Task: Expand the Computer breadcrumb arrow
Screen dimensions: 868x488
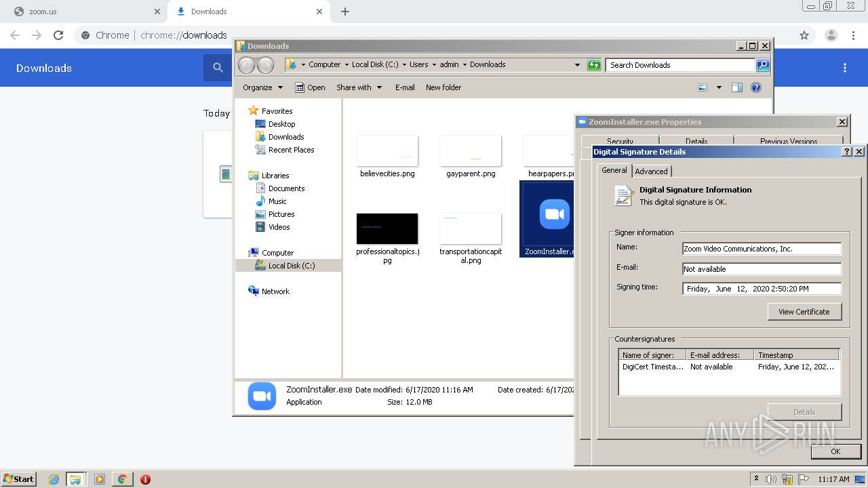Action: [x=346, y=65]
